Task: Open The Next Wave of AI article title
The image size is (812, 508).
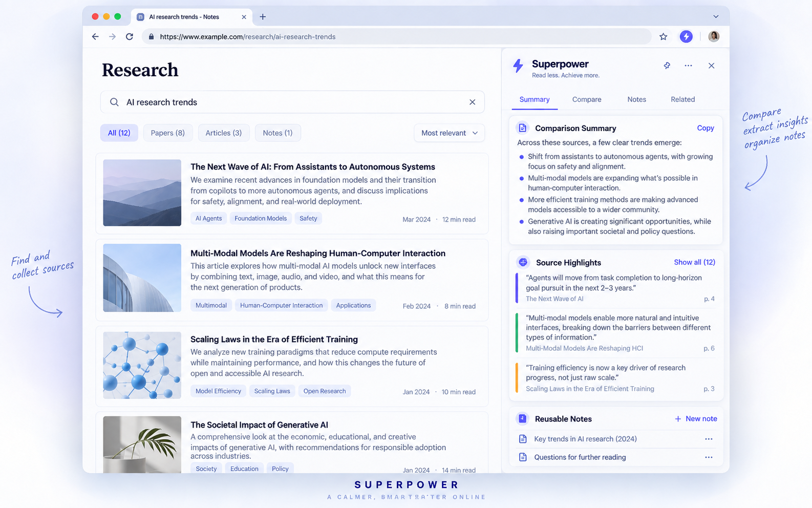Action: coord(313,167)
